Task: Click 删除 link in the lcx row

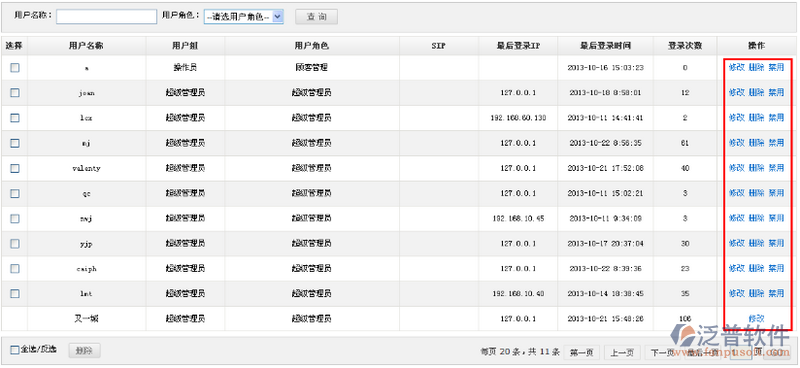Action: pos(756,117)
